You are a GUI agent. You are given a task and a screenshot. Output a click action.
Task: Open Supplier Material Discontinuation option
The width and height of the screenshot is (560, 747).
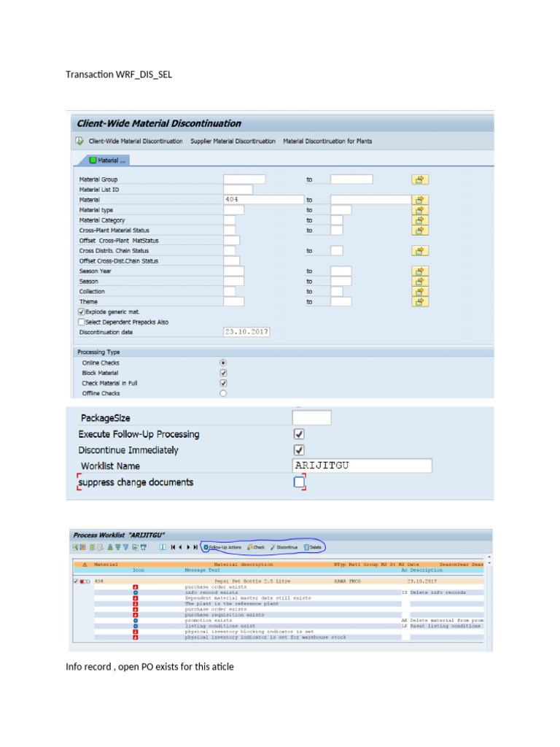click(233, 142)
